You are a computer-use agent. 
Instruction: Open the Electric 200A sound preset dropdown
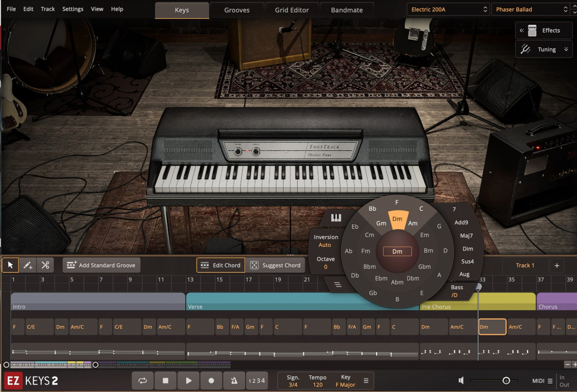[448, 9]
